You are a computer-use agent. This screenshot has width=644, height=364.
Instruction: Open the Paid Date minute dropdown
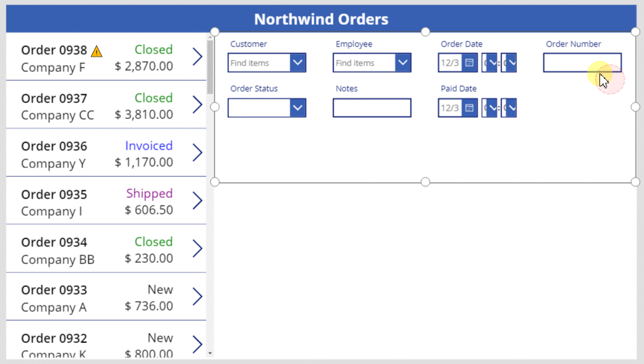(511, 108)
